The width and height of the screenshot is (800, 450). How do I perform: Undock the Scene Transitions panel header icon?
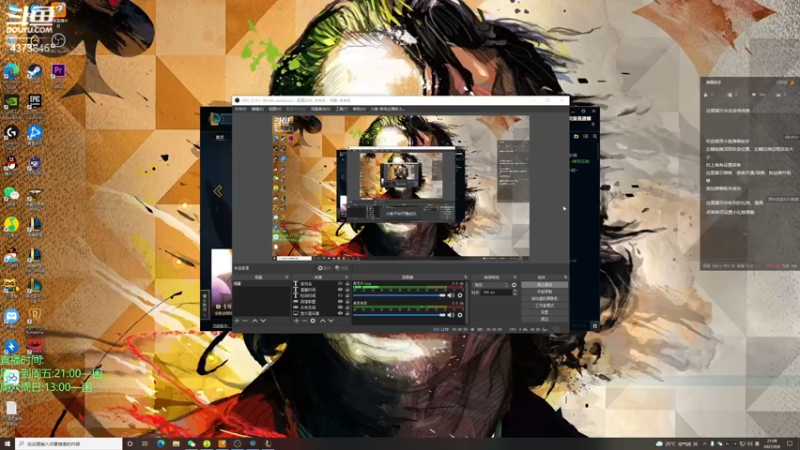pyautogui.click(x=515, y=277)
